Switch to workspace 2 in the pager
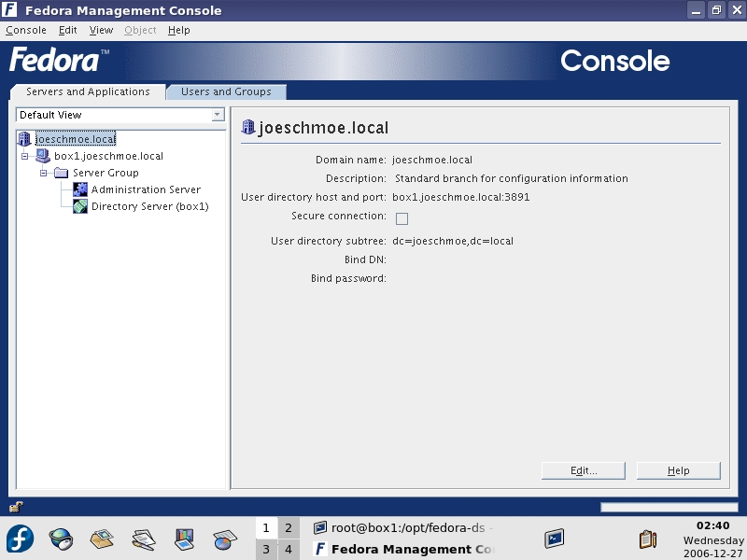Image resolution: width=747 pixels, height=560 pixels. click(289, 528)
